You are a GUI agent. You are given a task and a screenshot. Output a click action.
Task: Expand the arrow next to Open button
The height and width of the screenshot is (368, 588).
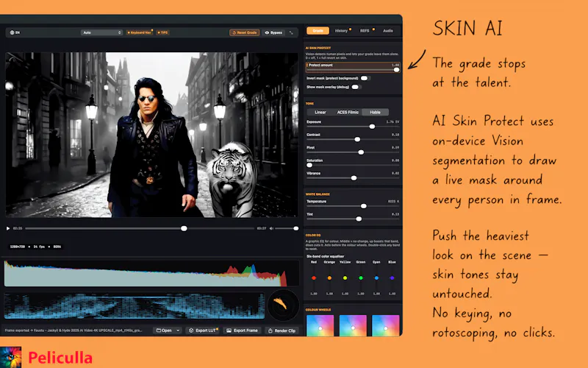click(178, 330)
